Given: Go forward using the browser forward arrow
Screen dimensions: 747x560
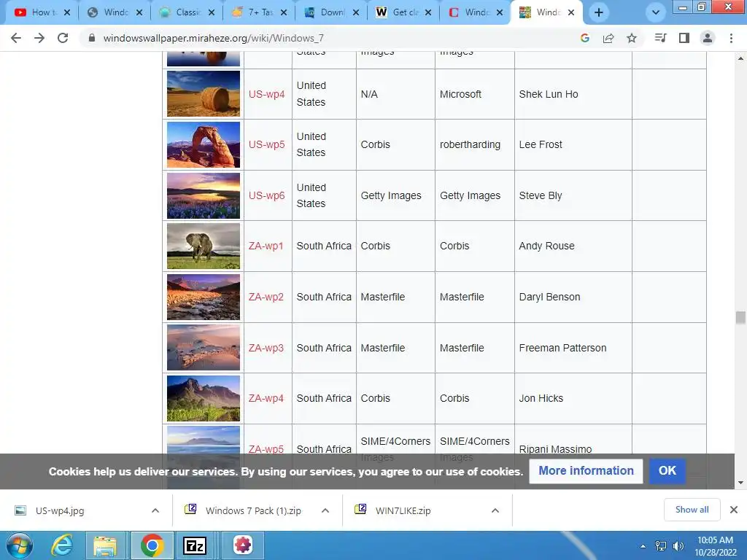Looking at the screenshot, I should pyautogui.click(x=39, y=38).
